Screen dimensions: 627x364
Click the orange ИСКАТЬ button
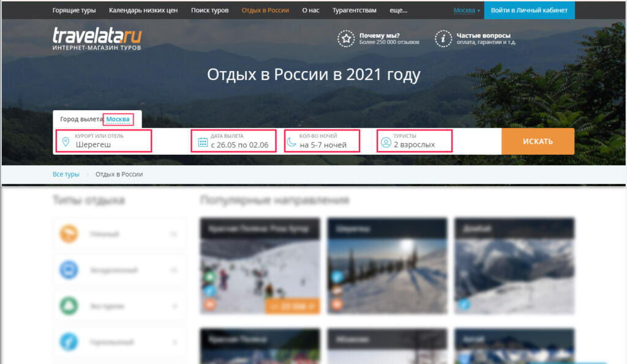click(x=538, y=141)
